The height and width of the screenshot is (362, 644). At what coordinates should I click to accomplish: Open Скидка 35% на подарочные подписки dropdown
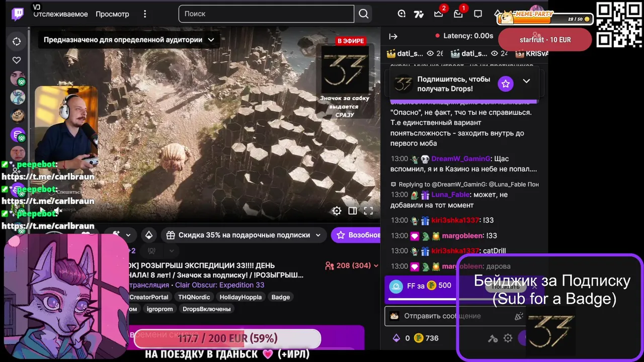[243, 235]
